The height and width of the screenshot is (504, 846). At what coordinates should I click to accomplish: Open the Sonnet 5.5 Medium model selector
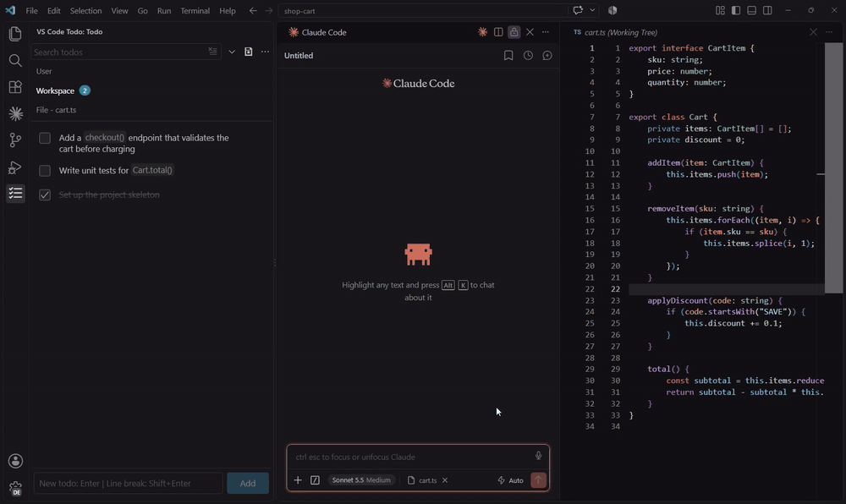pyautogui.click(x=361, y=479)
